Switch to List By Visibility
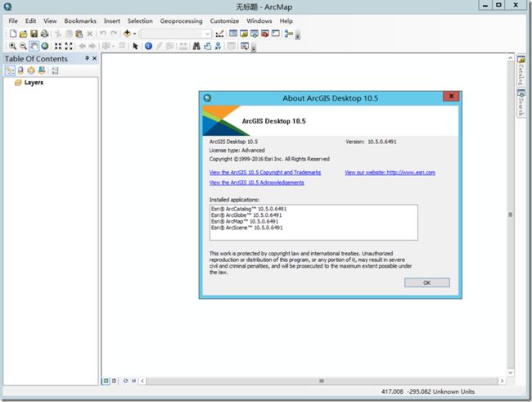Screen dimensions: 532x402 click(x=31, y=70)
